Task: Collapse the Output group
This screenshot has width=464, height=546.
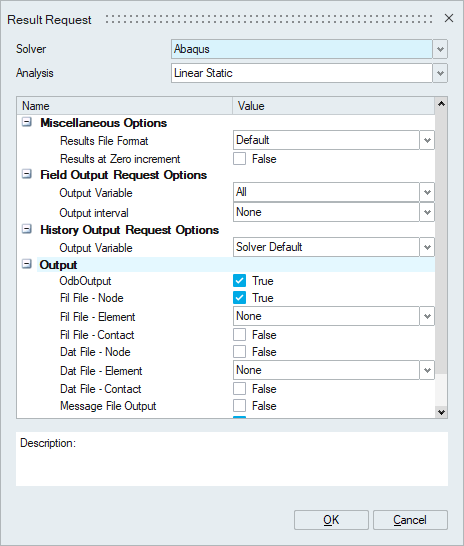Action: click(x=27, y=264)
